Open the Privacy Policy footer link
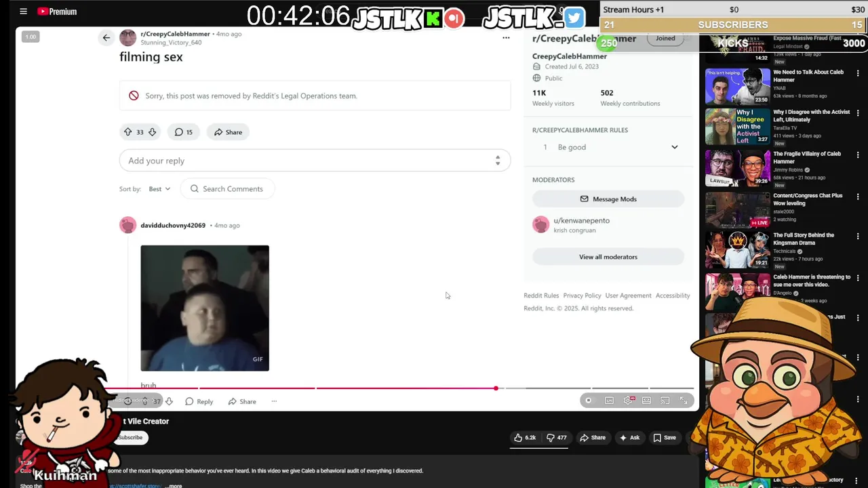The image size is (868, 488). (x=582, y=296)
